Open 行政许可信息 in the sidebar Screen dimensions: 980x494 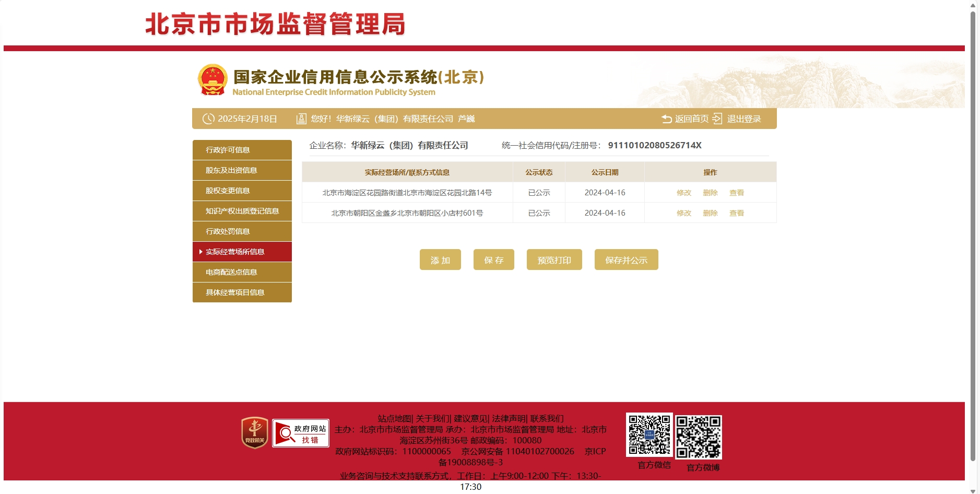point(242,150)
